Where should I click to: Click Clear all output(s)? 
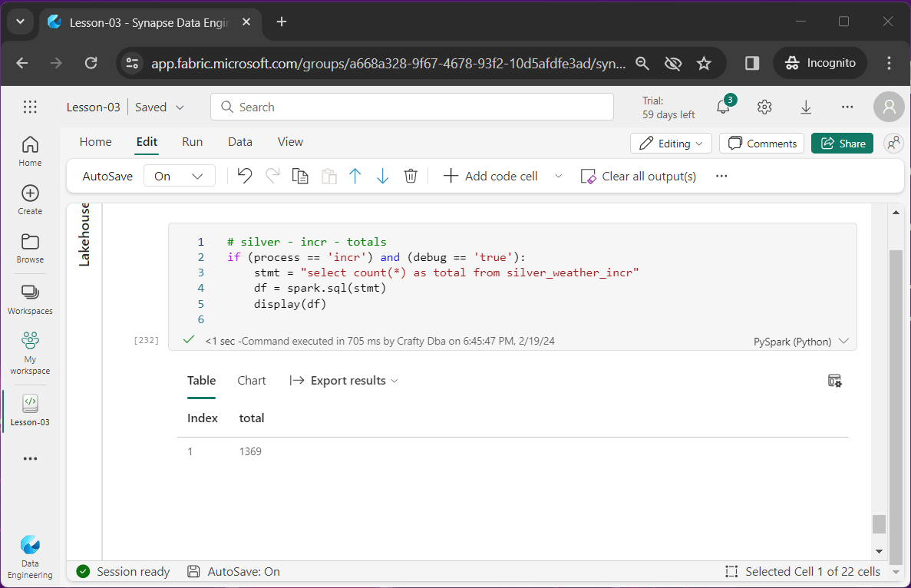639,176
